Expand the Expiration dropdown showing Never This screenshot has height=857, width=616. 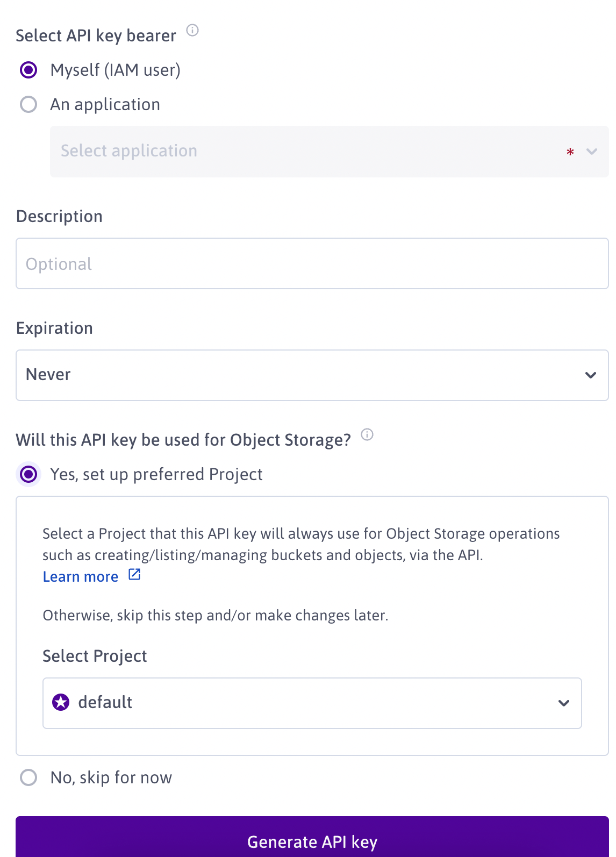click(312, 375)
